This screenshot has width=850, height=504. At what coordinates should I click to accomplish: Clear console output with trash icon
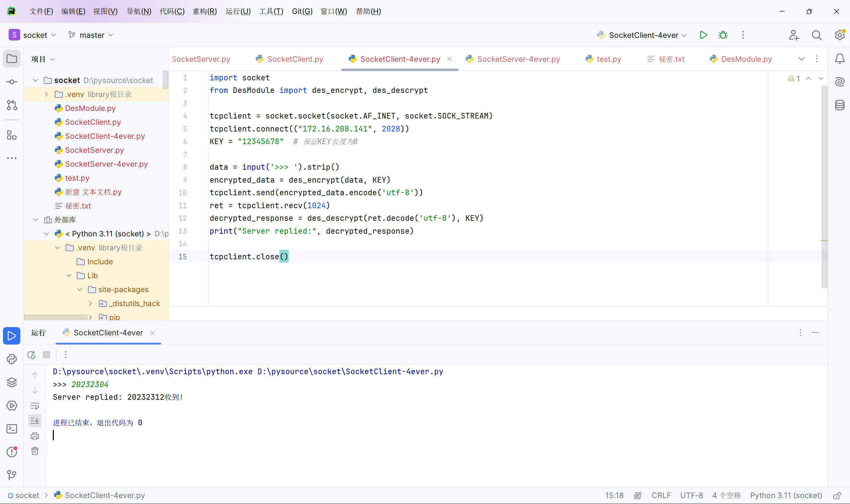(35, 451)
